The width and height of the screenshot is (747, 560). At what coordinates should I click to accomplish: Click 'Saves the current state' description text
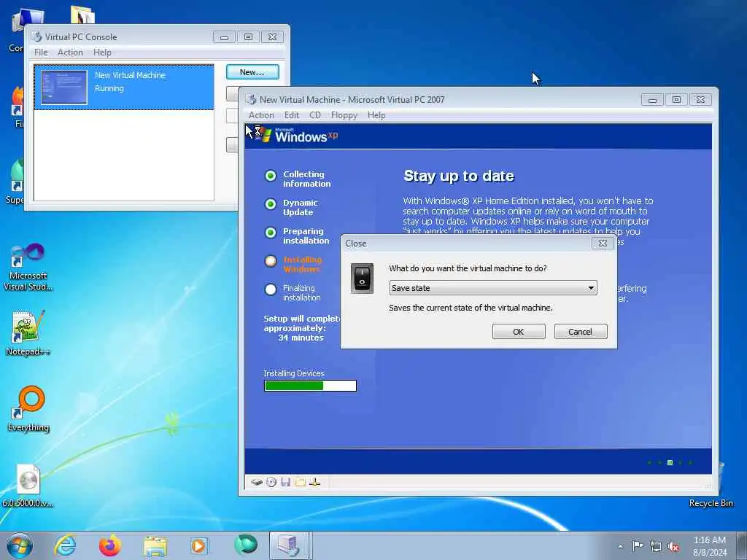click(471, 308)
